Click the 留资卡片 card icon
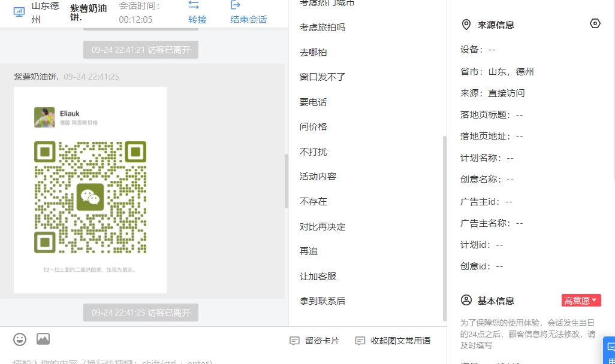 pos(294,341)
